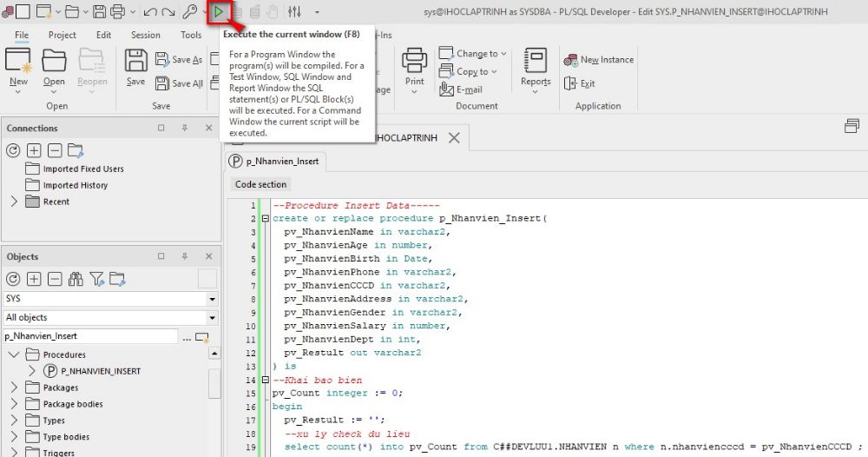This screenshot has width=868, height=457.
Task: Click the Redo arrow in quick toolbar
Action: click(168, 11)
